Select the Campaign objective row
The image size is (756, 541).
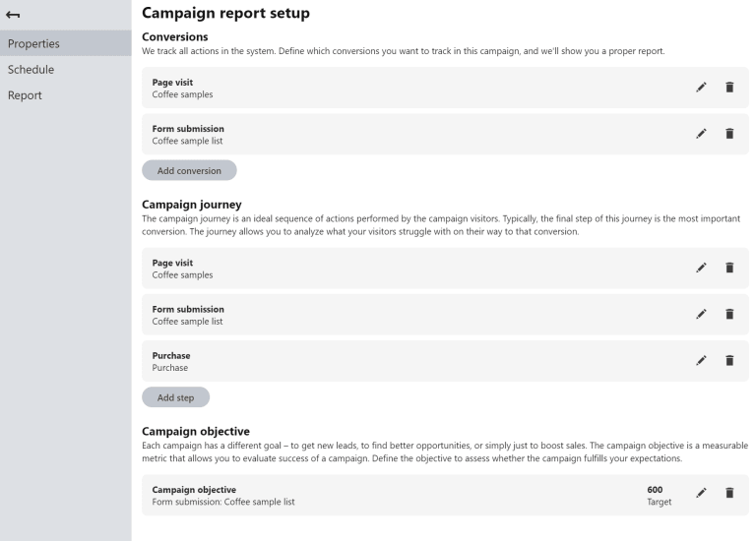[x=394, y=495]
